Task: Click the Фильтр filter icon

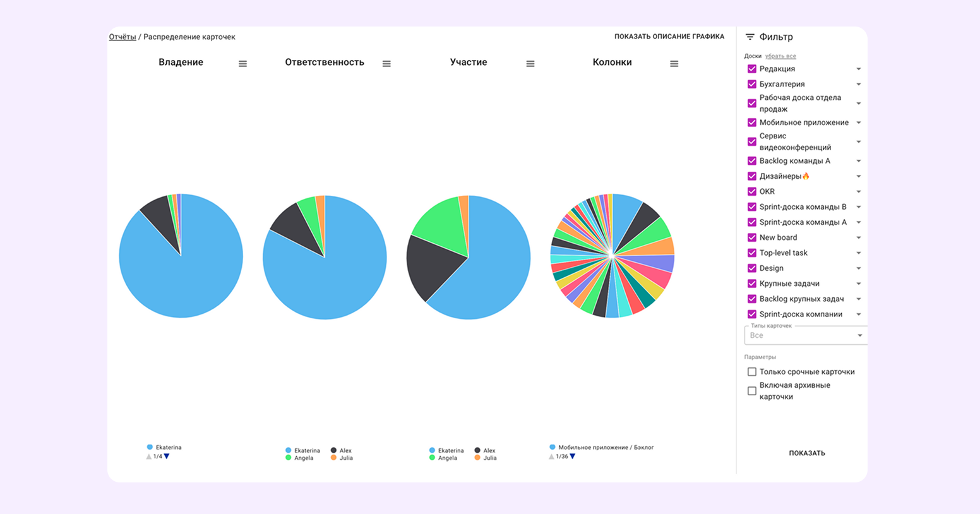Action: [750, 37]
